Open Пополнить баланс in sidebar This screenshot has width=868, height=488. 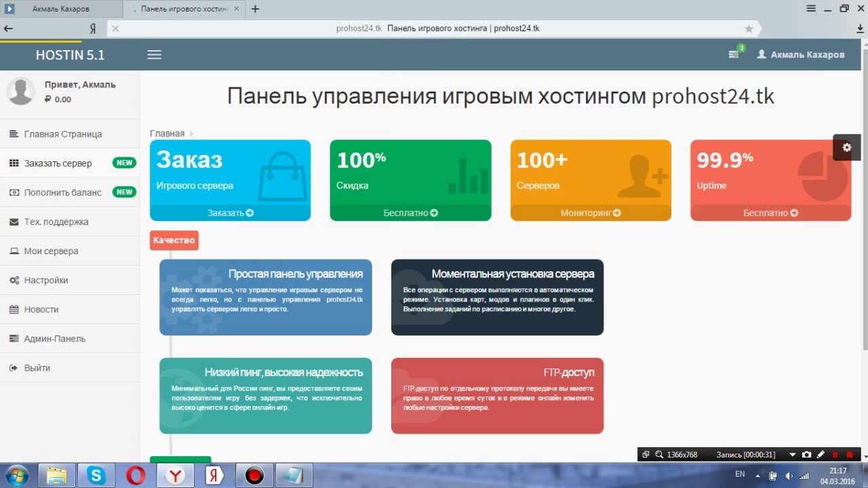[70, 192]
